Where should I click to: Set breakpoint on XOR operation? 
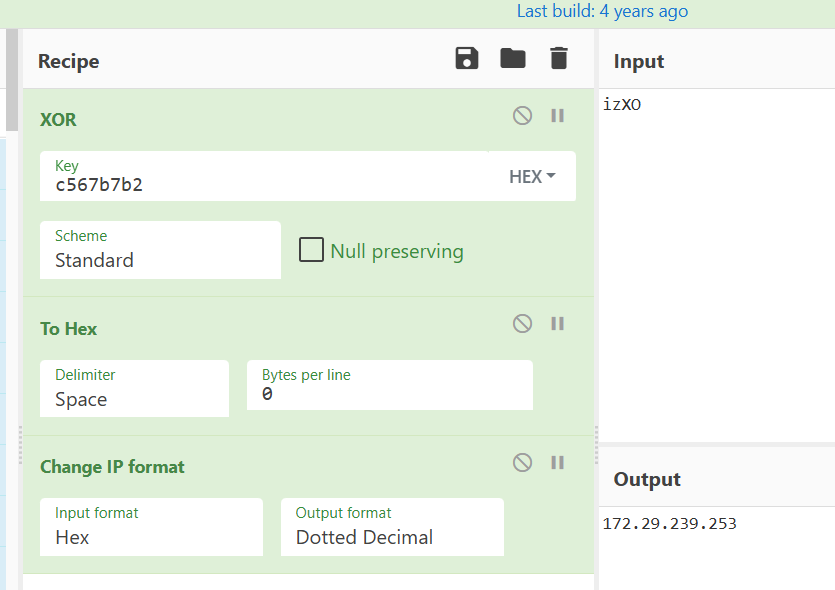(x=558, y=116)
